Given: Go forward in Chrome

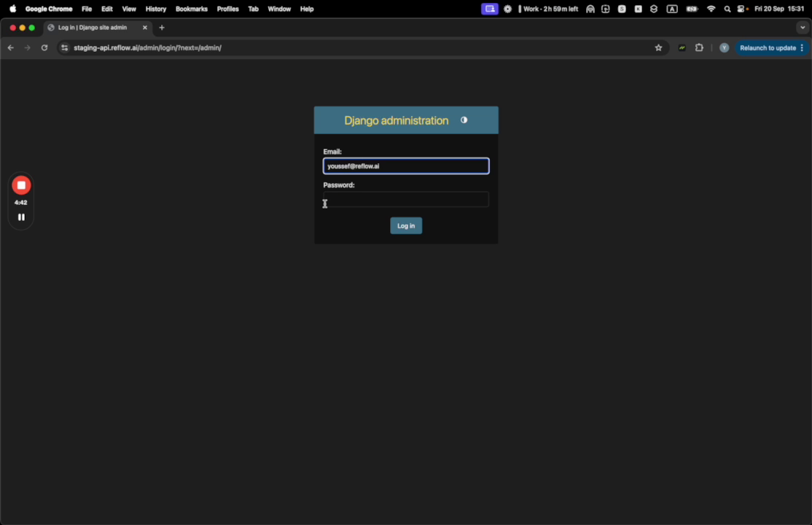Looking at the screenshot, I should tap(28, 47).
